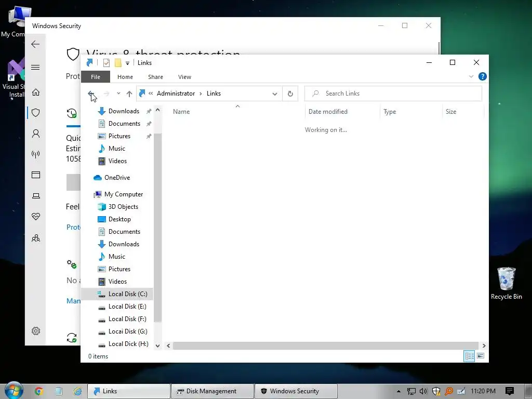Screen dimensions: 532x399
Task: Click navigation pane scroll up arrow
Action: [x=157, y=110]
